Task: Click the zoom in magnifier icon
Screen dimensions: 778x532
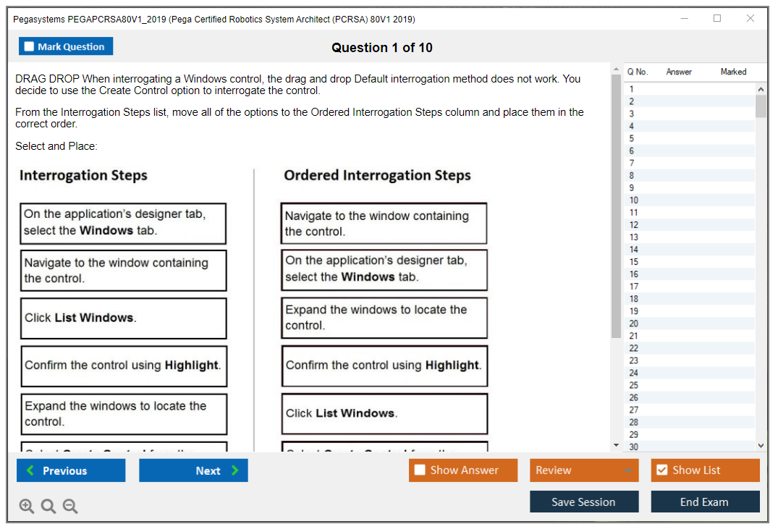Action: click(27, 506)
